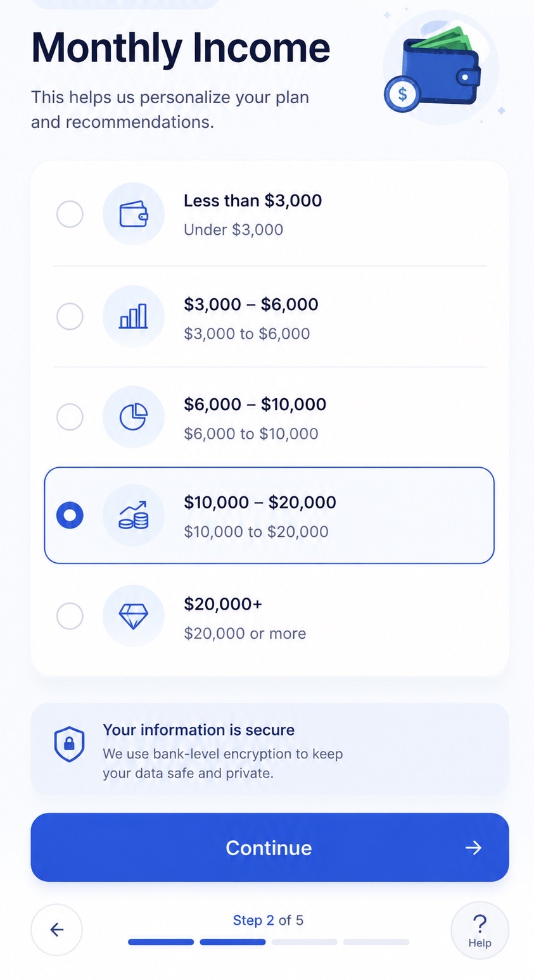This screenshot has width=534, height=980.
Task: Click the $20,000 or more option text
Action: pyautogui.click(x=245, y=634)
